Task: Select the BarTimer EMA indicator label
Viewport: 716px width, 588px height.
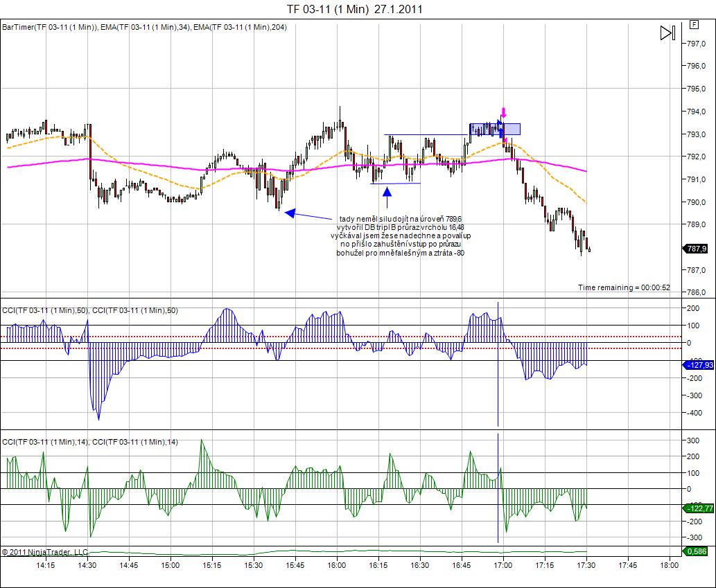Action: click(x=144, y=28)
